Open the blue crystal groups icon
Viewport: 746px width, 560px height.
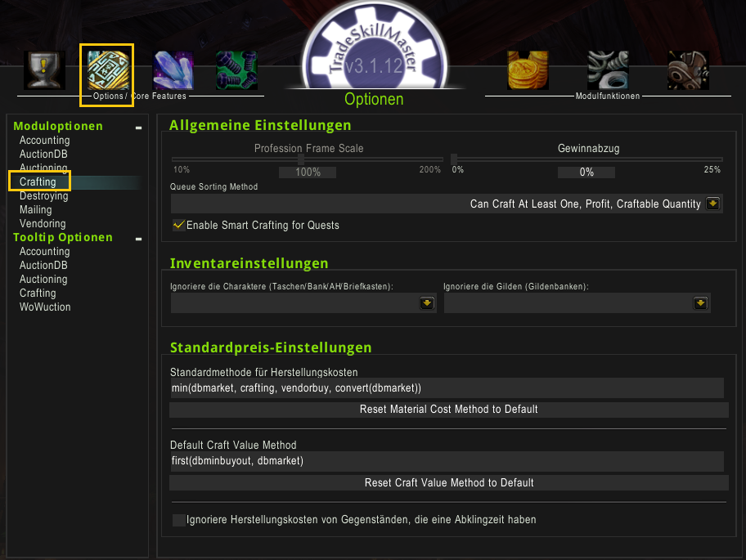[x=173, y=70]
